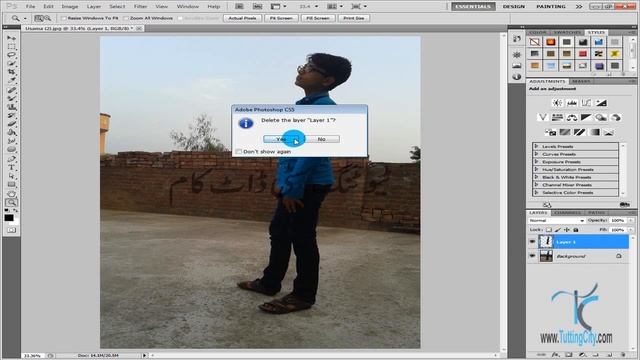Select the Brush tool
Screen dimensions: 640x360
[11, 98]
